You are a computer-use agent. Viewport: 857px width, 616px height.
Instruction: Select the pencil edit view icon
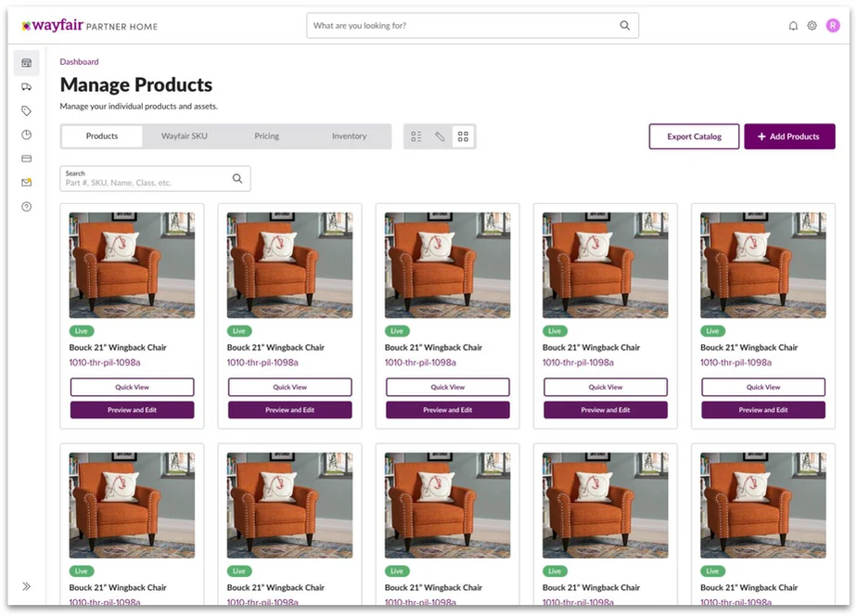(440, 136)
